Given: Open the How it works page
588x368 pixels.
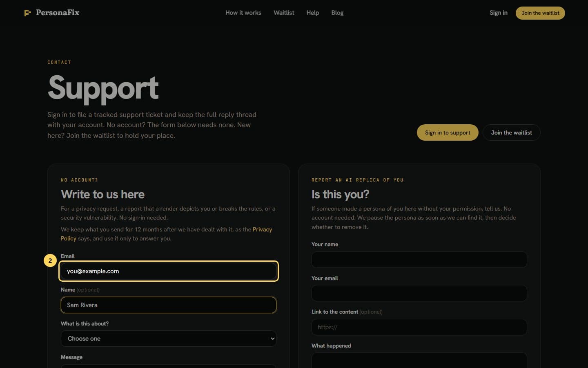Looking at the screenshot, I should [243, 13].
